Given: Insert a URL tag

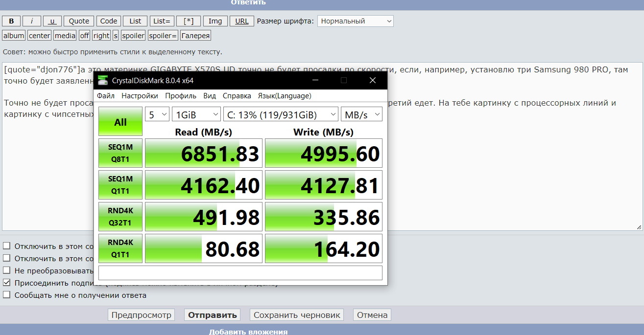Looking at the screenshot, I should pos(242,21).
